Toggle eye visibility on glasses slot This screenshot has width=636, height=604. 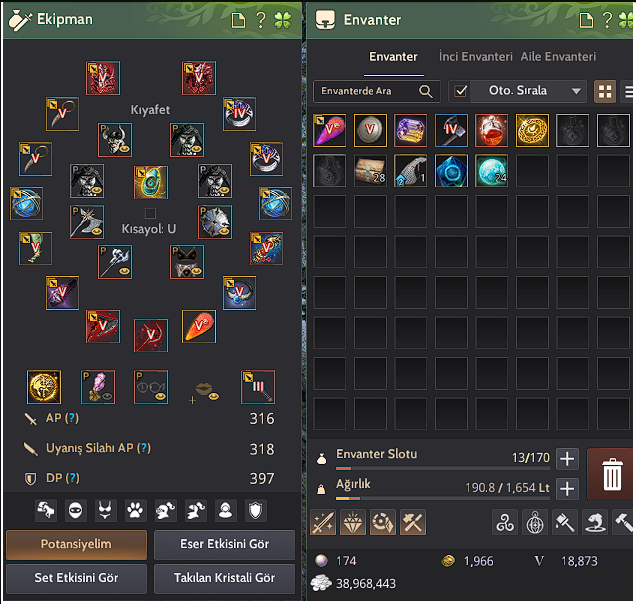[161, 396]
